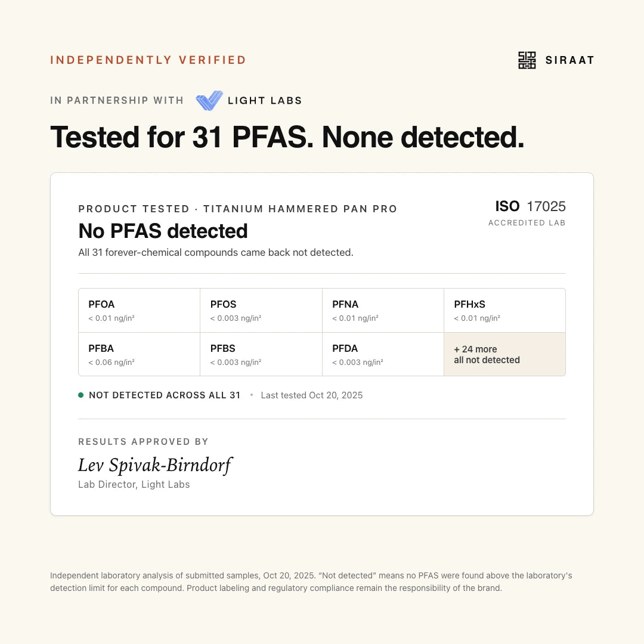Click the footer laboratory disclaimer text
The height and width of the screenshot is (644, 644).
point(311,581)
